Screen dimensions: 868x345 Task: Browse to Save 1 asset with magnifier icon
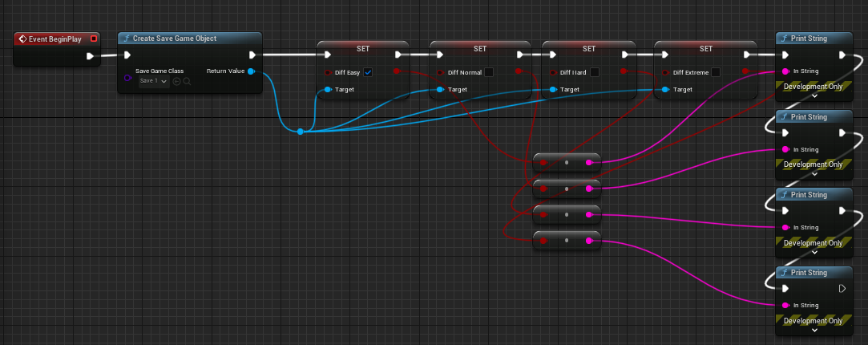point(187,81)
